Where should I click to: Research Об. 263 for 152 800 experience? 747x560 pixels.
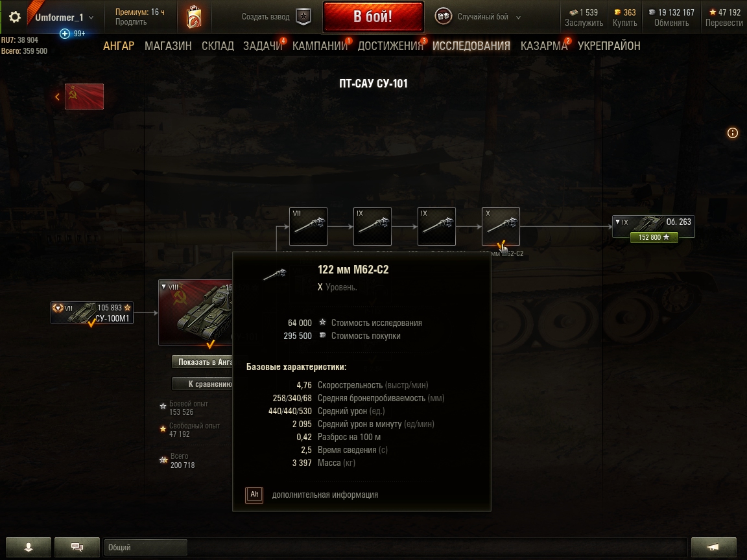654,237
